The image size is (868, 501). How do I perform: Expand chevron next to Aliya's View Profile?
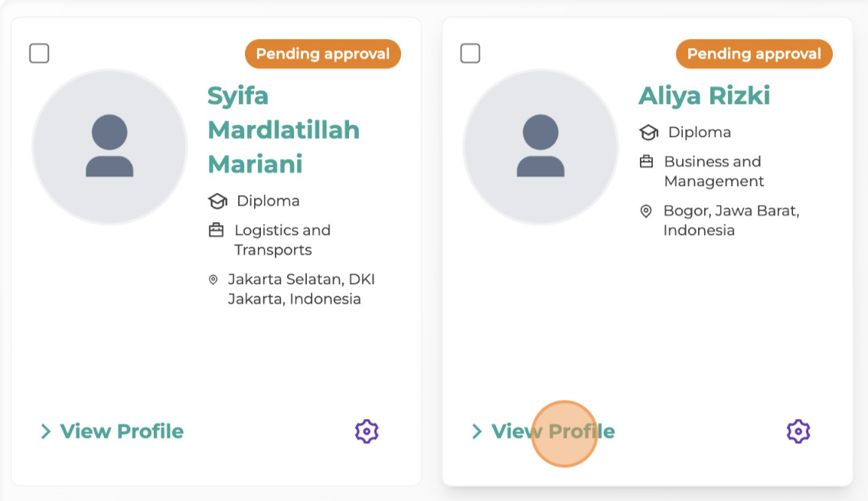click(x=477, y=431)
